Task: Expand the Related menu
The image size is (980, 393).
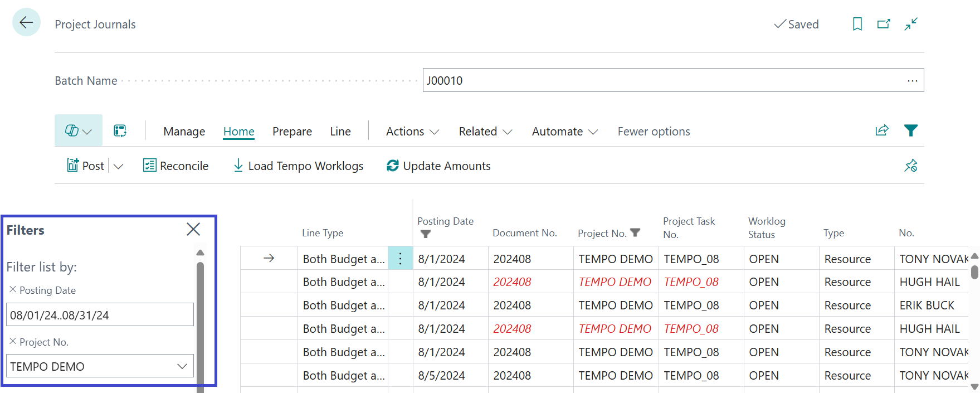Action: pyautogui.click(x=485, y=132)
